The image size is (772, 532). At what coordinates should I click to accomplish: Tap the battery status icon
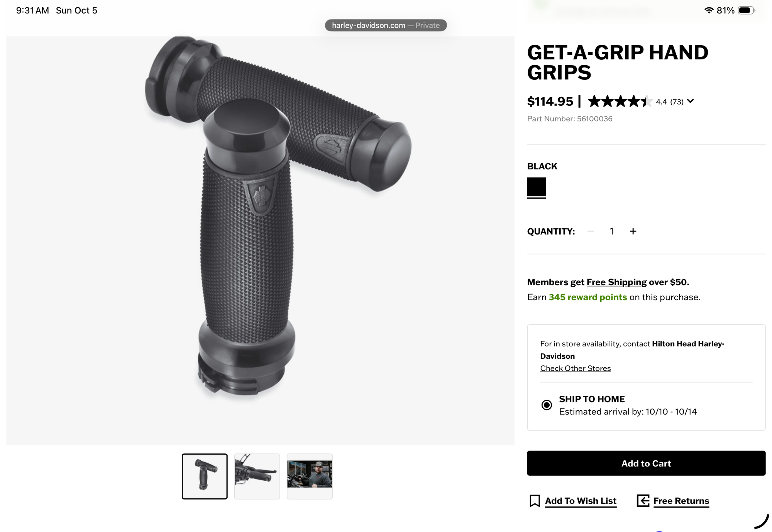click(746, 10)
